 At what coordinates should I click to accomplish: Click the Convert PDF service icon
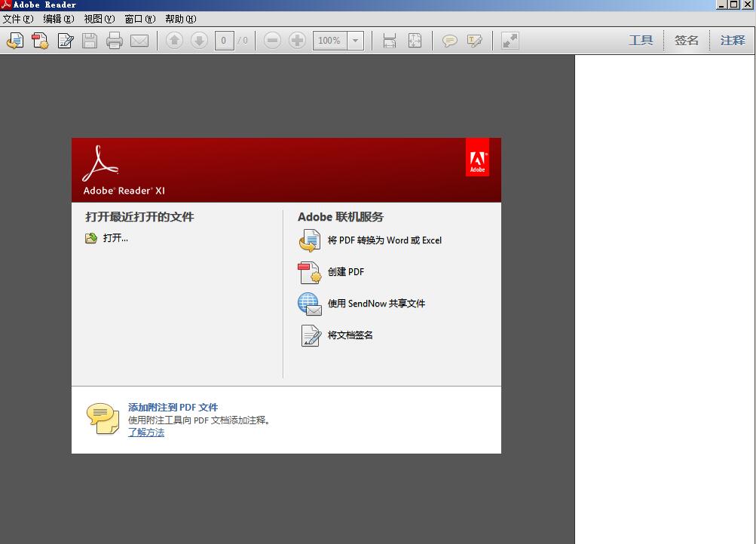[310, 240]
